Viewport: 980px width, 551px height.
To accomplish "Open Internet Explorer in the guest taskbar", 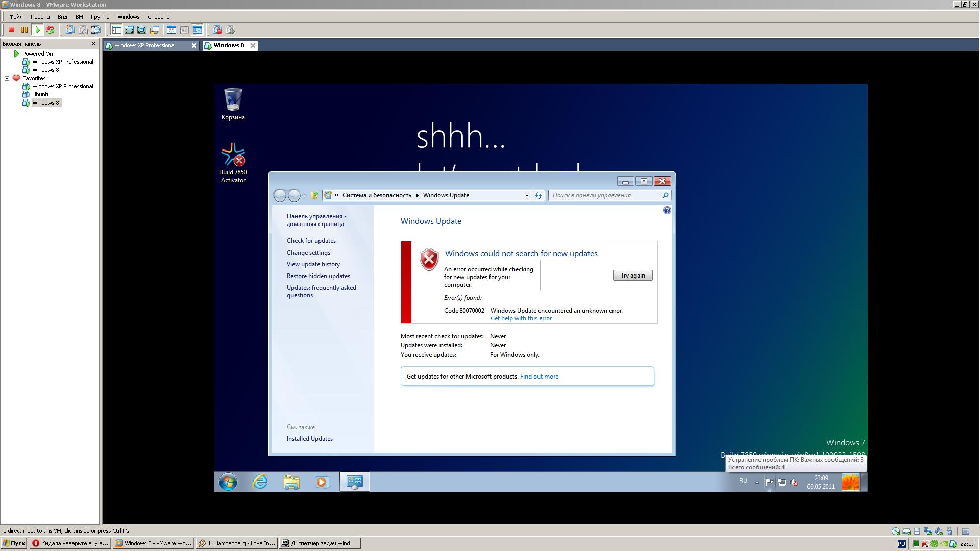I will click(260, 482).
